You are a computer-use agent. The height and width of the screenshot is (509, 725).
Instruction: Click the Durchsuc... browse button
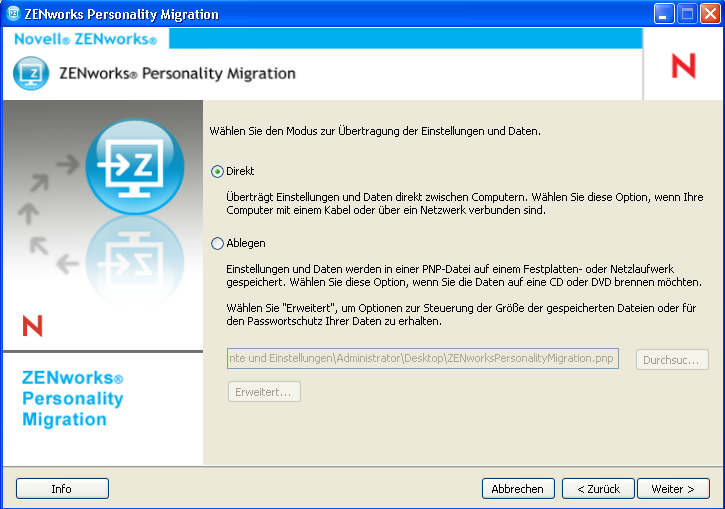(x=672, y=360)
